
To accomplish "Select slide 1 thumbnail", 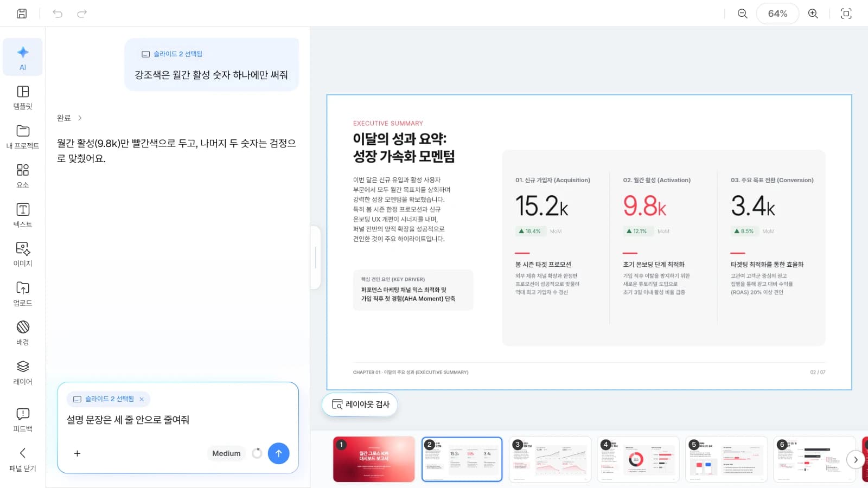I will click(374, 459).
